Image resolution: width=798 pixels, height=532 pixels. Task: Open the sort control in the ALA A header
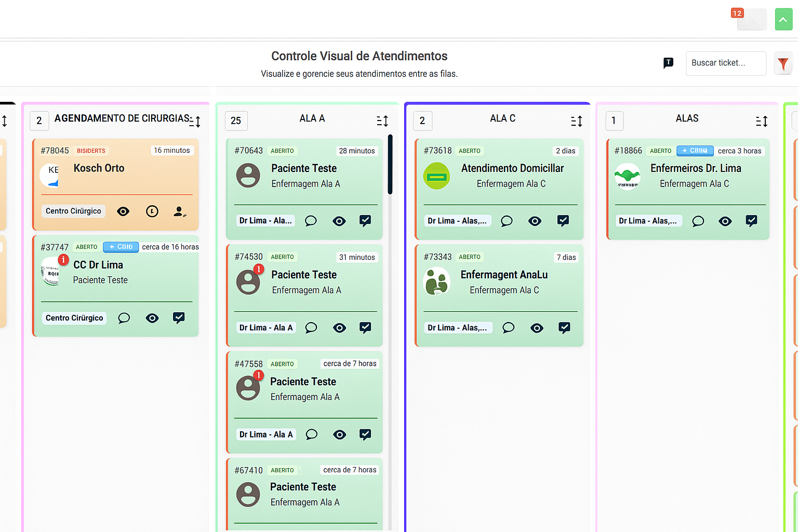click(382, 121)
